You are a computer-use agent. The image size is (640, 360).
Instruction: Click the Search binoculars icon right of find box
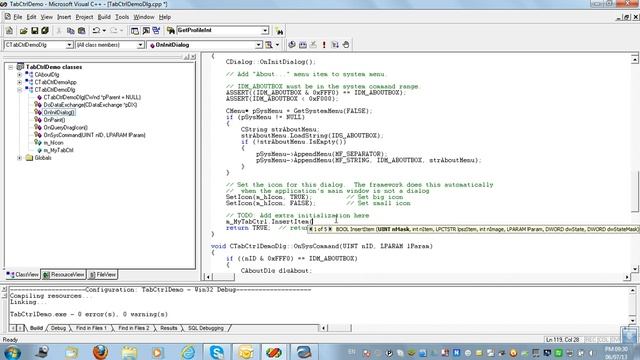(x=280, y=31)
